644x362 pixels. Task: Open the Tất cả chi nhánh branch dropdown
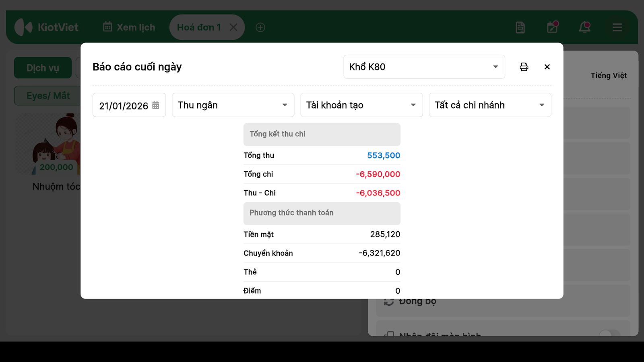489,105
